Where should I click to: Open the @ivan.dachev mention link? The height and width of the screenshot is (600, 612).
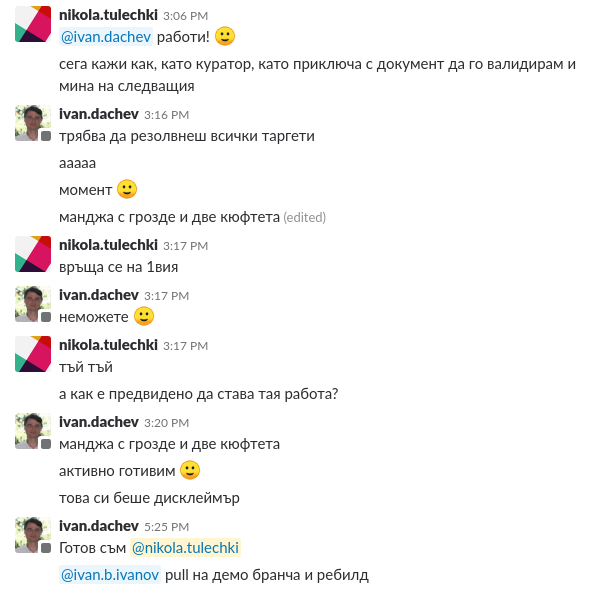[x=106, y=37]
